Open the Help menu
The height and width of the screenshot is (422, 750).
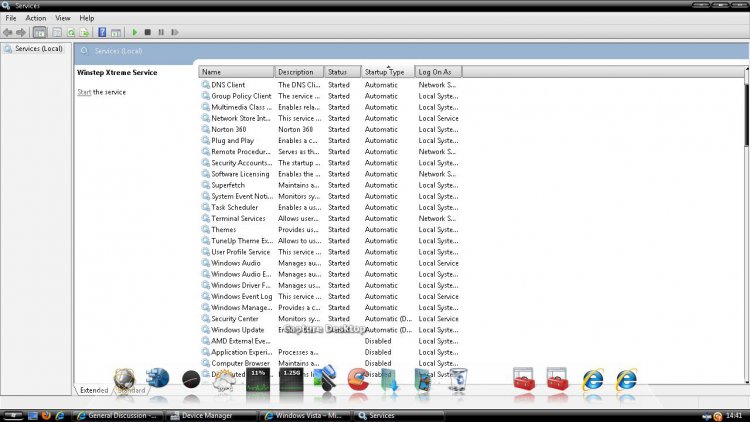click(x=87, y=18)
